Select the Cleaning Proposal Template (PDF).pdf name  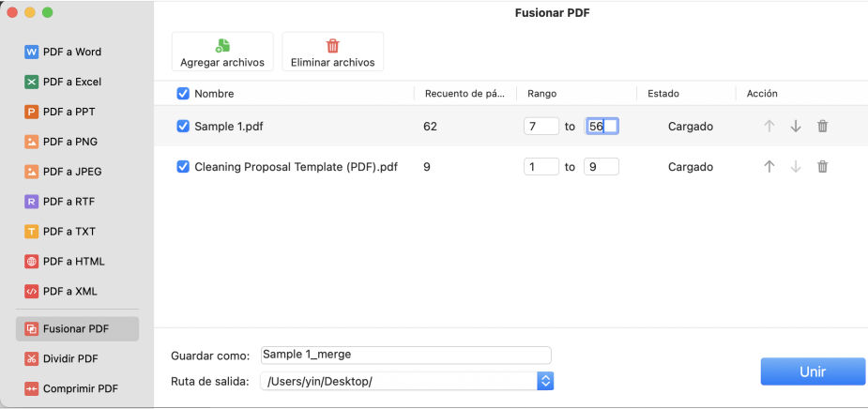(297, 167)
